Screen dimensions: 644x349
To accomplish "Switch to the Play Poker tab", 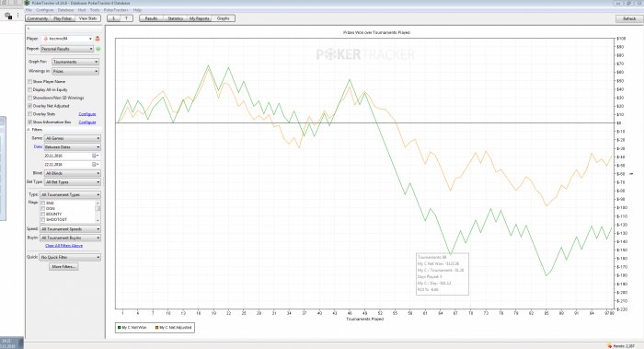I will [x=63, y=18].
